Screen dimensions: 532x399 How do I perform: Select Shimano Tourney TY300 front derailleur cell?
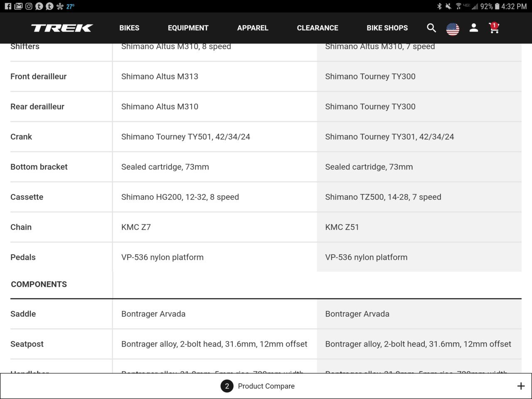(x=419, y=76)
